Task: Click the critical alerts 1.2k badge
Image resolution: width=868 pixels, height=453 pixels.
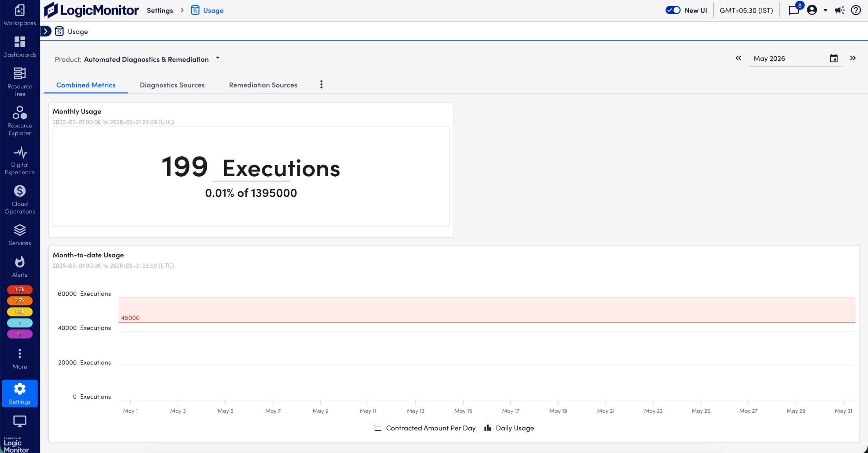Action: point(20,289)
